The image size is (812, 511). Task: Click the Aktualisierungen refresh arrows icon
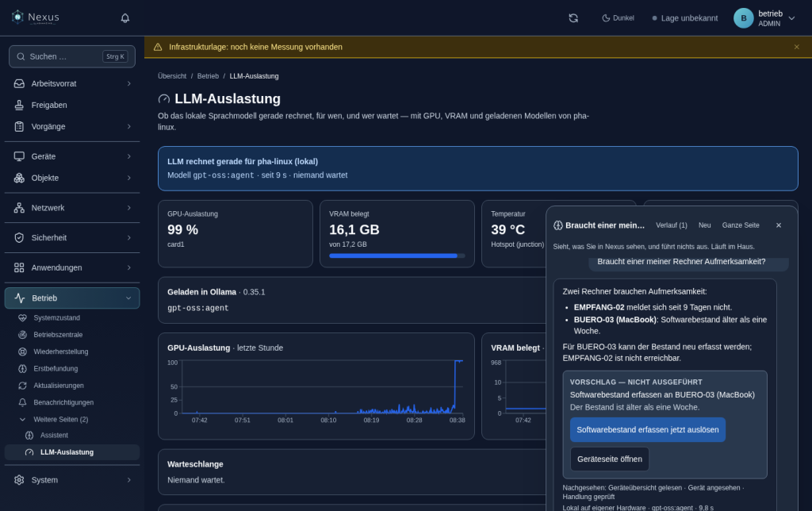pos(22,386)
